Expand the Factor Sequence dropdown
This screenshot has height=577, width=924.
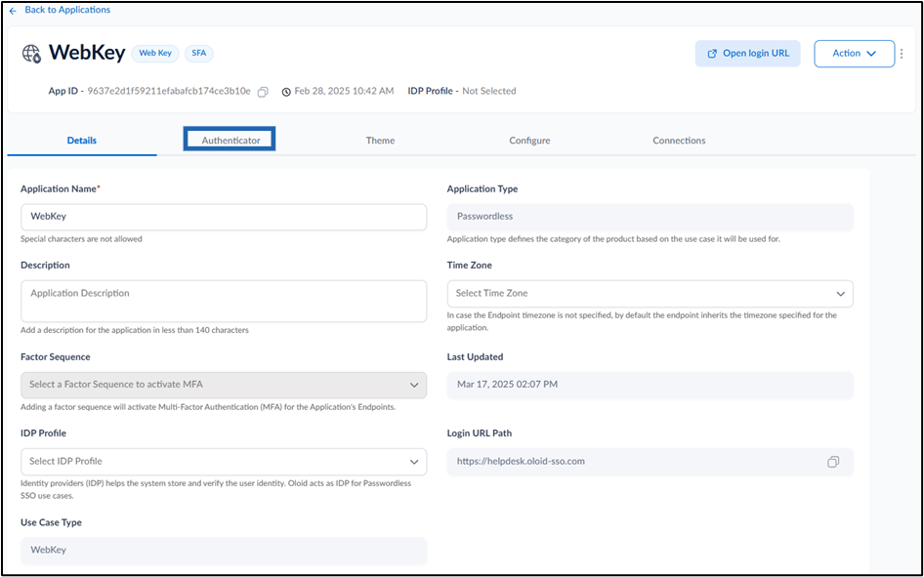[224, 385]
